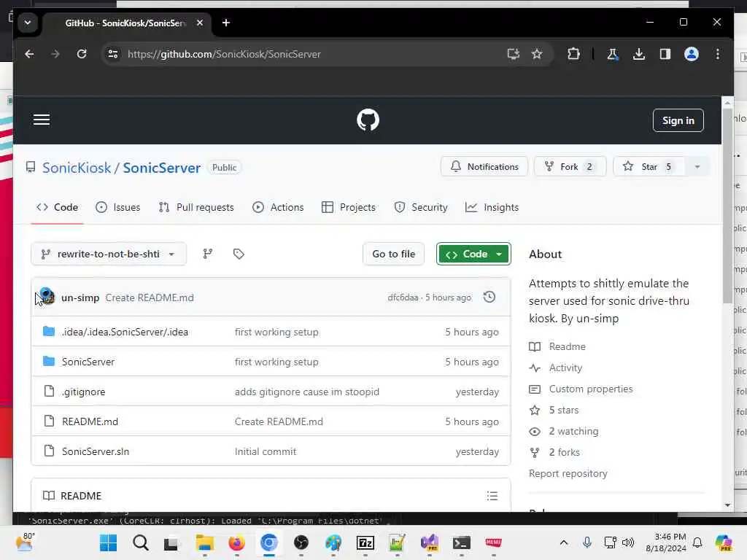Viewport: 747px width, 560px height.
Task: Open the SonicServer.sln file
Action: point(96,451)
